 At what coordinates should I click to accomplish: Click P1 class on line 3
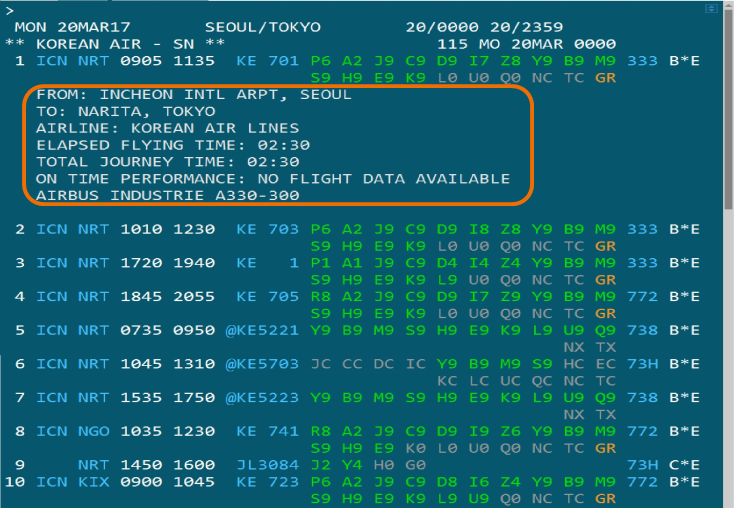tap(320, 263)
